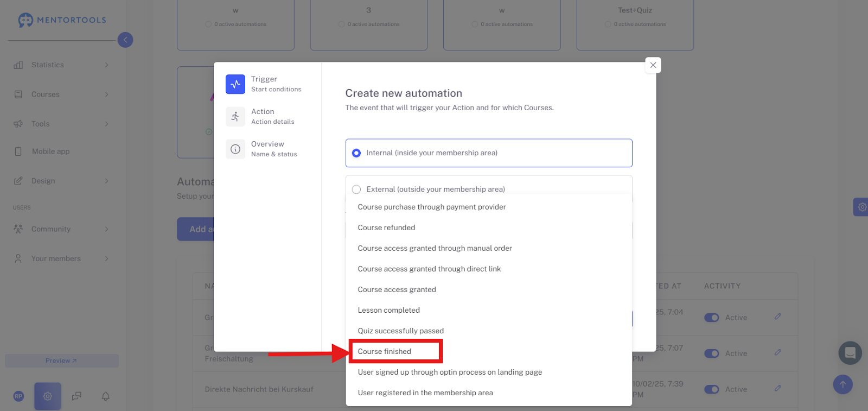Click the Preview link button
Viewport: 868px width, 411px height.
click(x=62, y=361)
